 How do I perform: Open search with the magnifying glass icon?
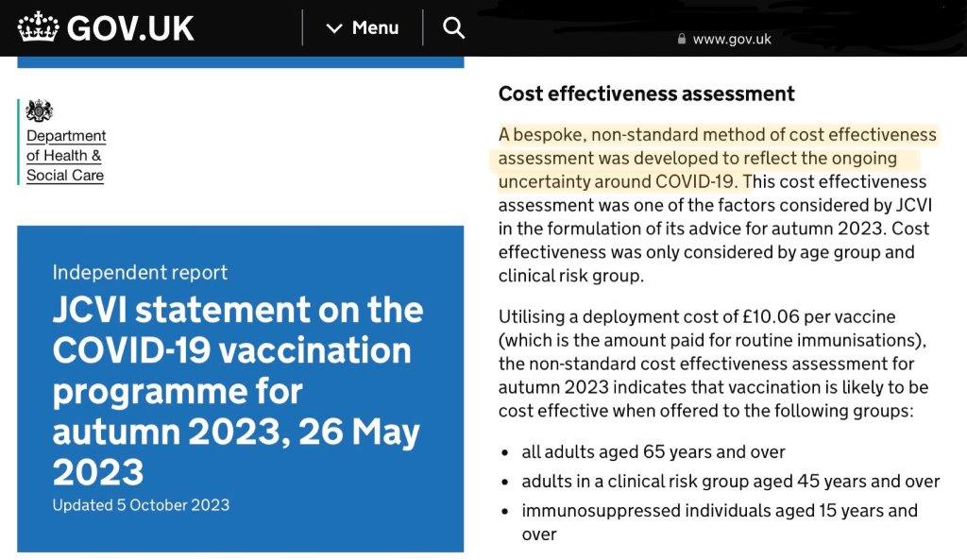click(454, 28)
